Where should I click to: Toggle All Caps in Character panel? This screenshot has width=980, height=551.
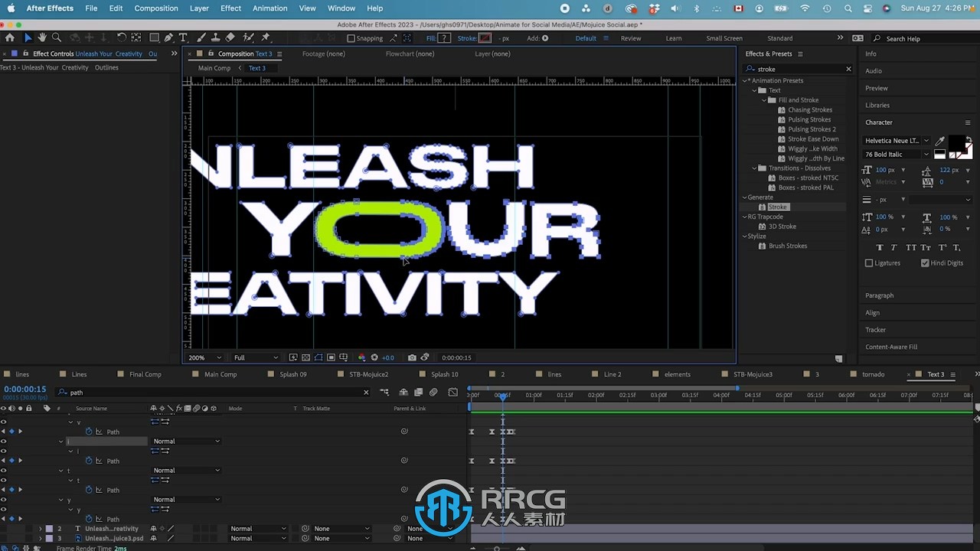pos(911,247)
